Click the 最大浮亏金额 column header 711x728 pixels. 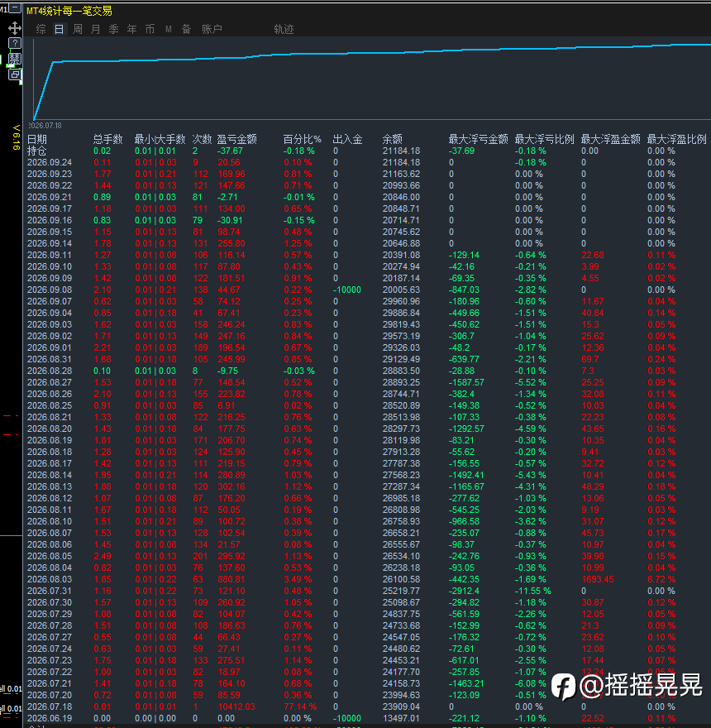[478, 139]
